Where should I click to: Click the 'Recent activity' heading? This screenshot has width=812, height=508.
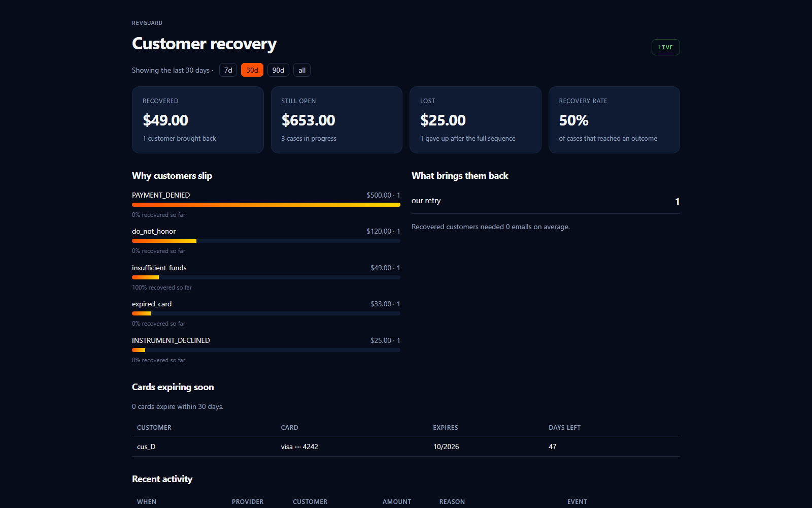click(162, 479)
